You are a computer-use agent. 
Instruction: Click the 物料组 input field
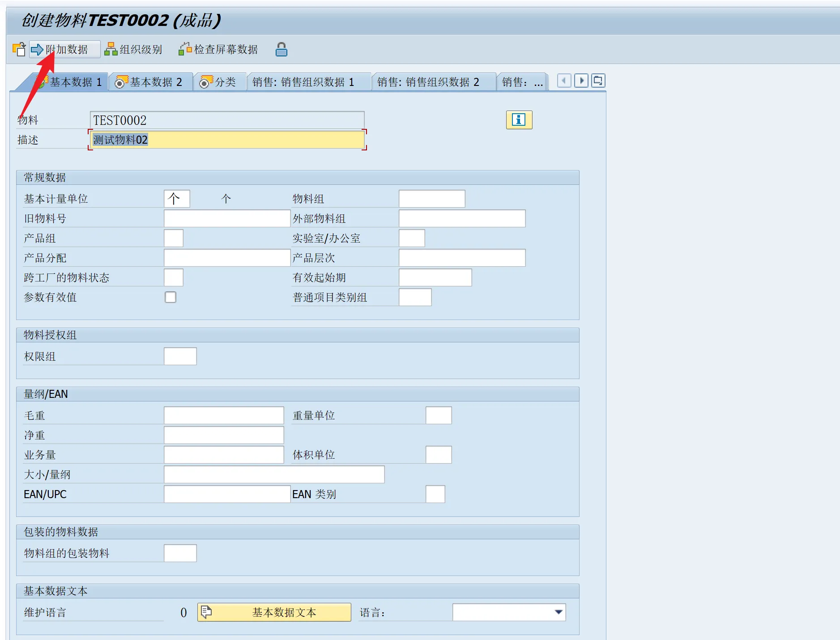click(431, 199)
